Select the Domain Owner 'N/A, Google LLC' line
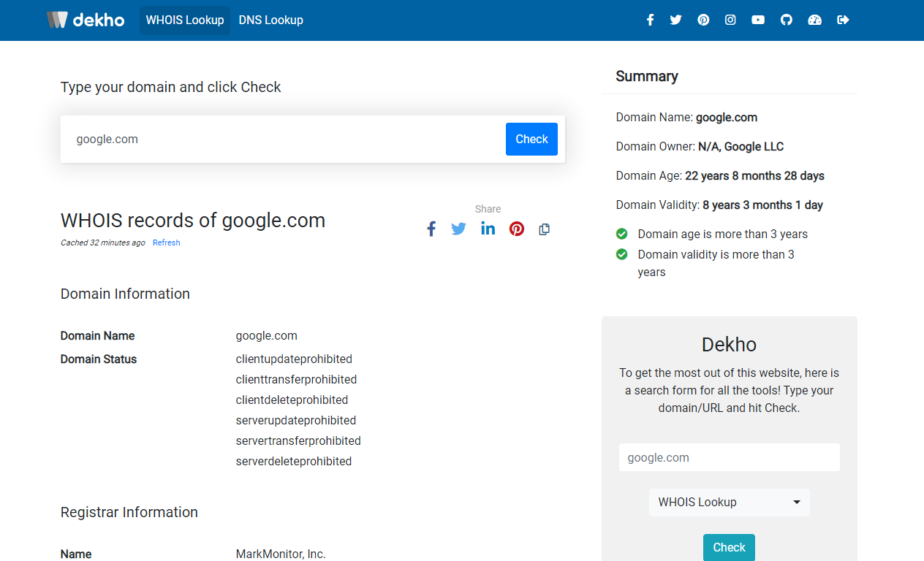 (x=700, y=147)
